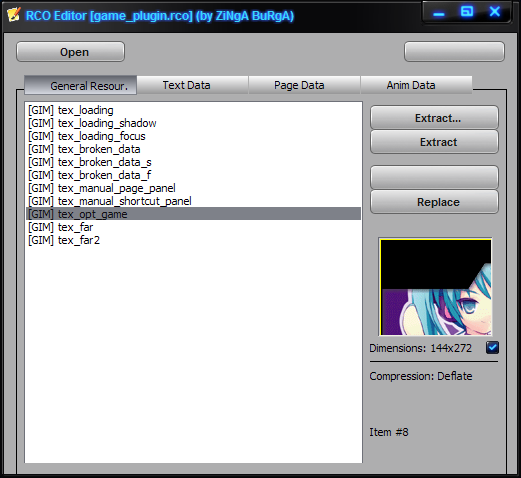Viewport: 521px width, 478px height.
Task: Click the RCO Editor pencil app icon
Action: (13, 15)
